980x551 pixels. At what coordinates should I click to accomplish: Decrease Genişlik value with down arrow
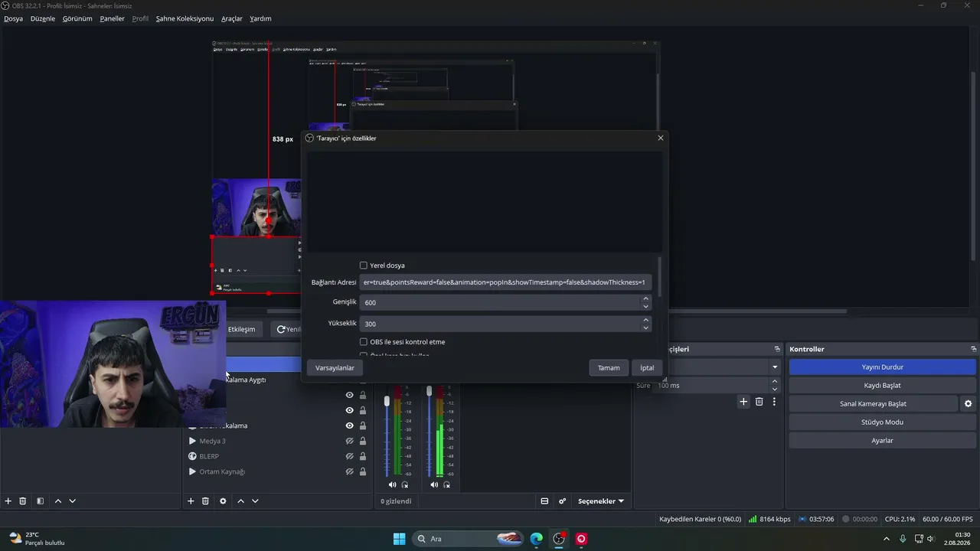click(x=646, y=306)
